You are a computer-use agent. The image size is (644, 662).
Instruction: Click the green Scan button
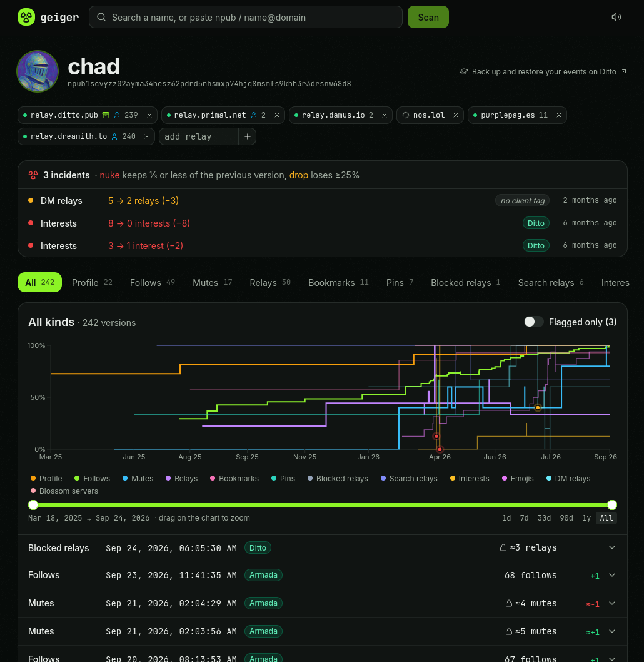[428, 17]
